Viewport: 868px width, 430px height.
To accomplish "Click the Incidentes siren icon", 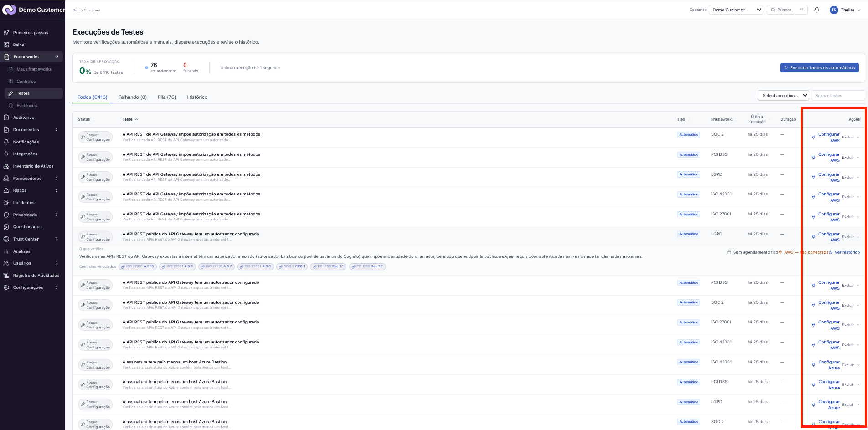I will tap(6, 203).
